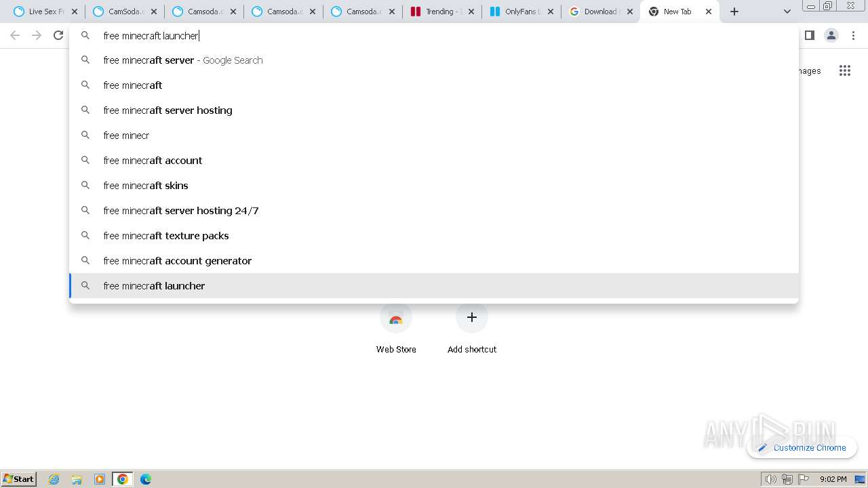Choose suggestion 'free minecraft skins'
Image resolution: width=868 pixels, height=488 pixels.
point(434,186)
